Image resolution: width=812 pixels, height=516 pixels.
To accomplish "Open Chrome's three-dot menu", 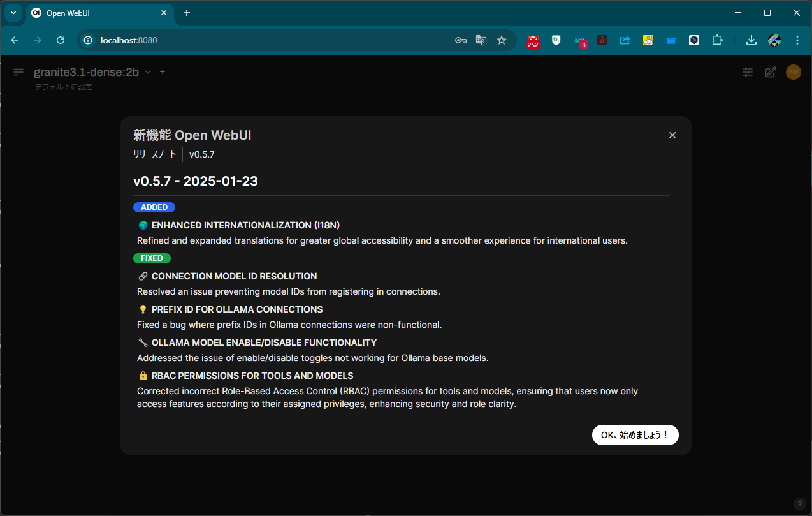I will click(x=797, y=40).
